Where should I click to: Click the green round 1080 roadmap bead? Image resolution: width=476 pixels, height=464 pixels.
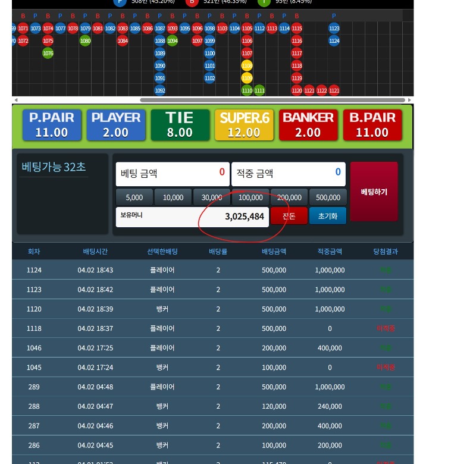click(85, 41)
